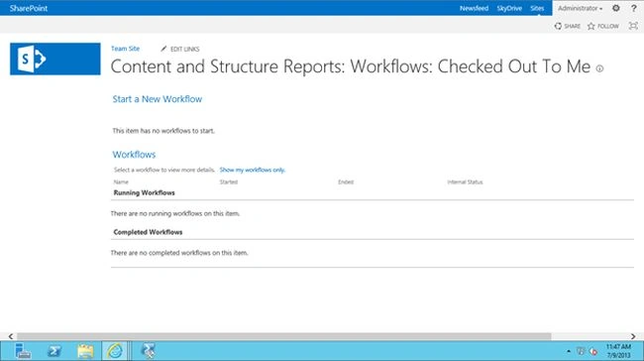Click the SharePoint brand text
Viewport: 644px width, 361px height.
29,8
